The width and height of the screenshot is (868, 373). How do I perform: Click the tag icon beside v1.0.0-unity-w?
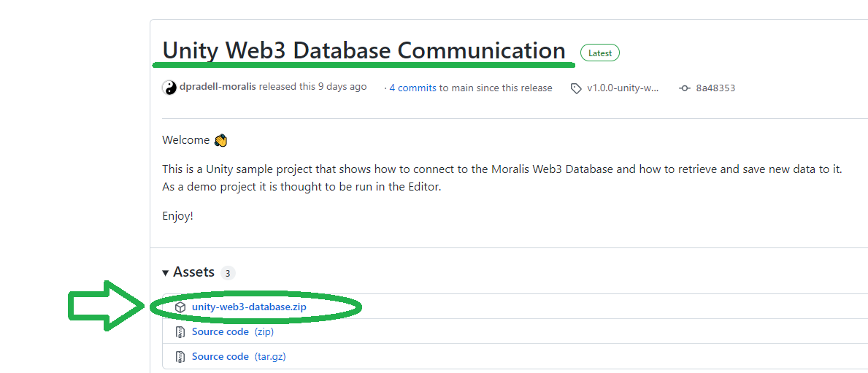tap(576, 88)
